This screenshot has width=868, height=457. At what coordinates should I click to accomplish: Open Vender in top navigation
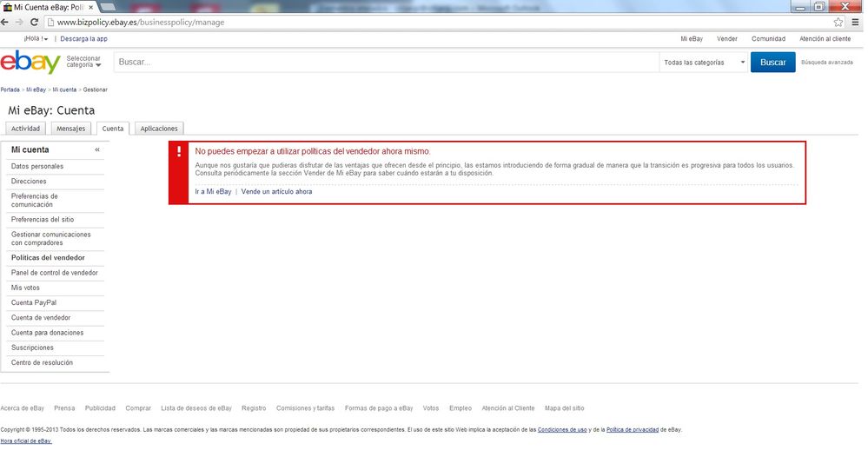[x=727, y=39]
